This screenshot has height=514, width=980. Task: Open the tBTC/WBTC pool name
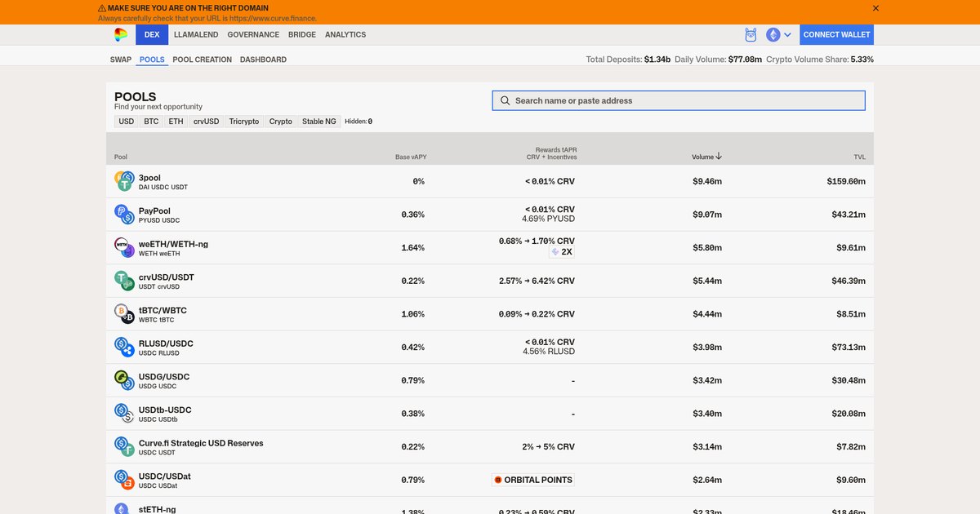pyautogui.click(x=163, y=310)
